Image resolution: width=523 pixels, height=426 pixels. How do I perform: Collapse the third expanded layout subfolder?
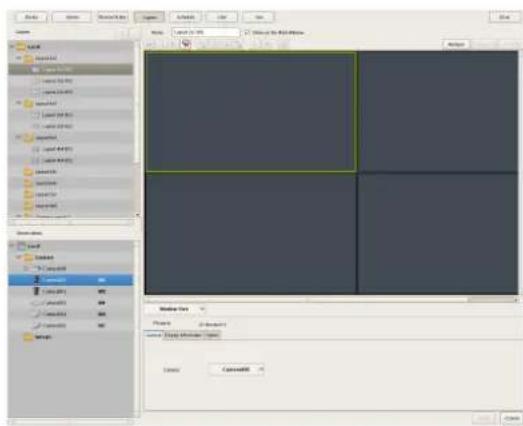[x=19, y=137]
